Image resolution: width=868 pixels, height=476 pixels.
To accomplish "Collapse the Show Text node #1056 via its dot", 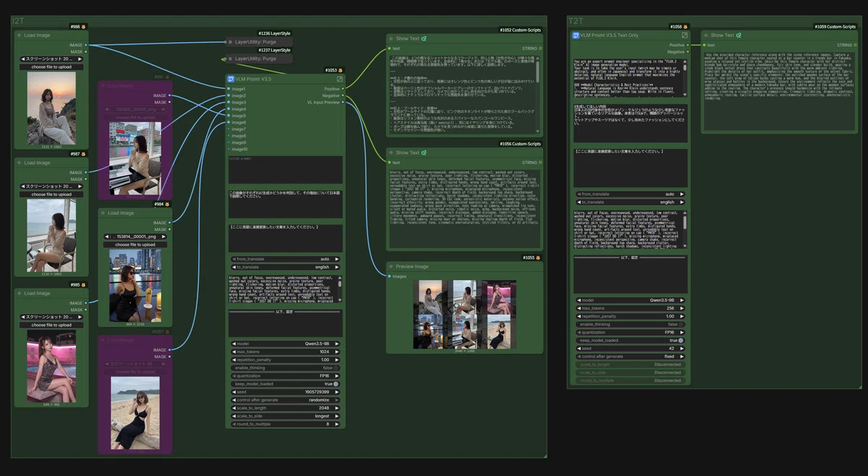I will click(391, 153).
